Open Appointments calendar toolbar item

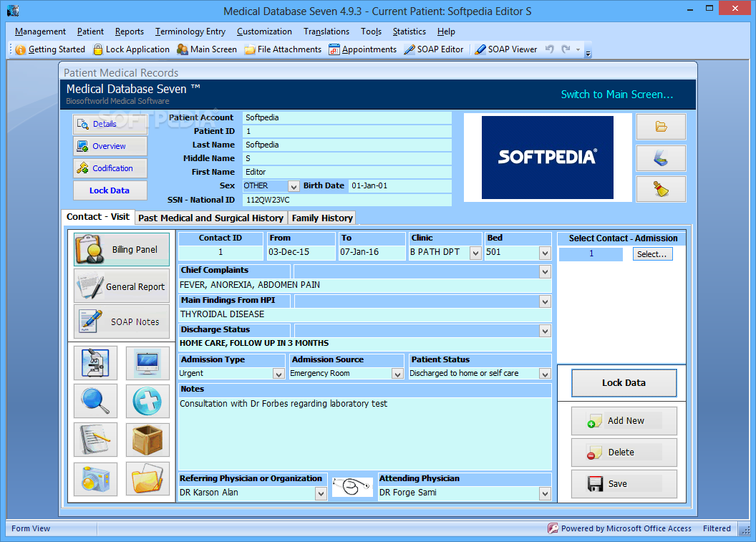point(362,49)
